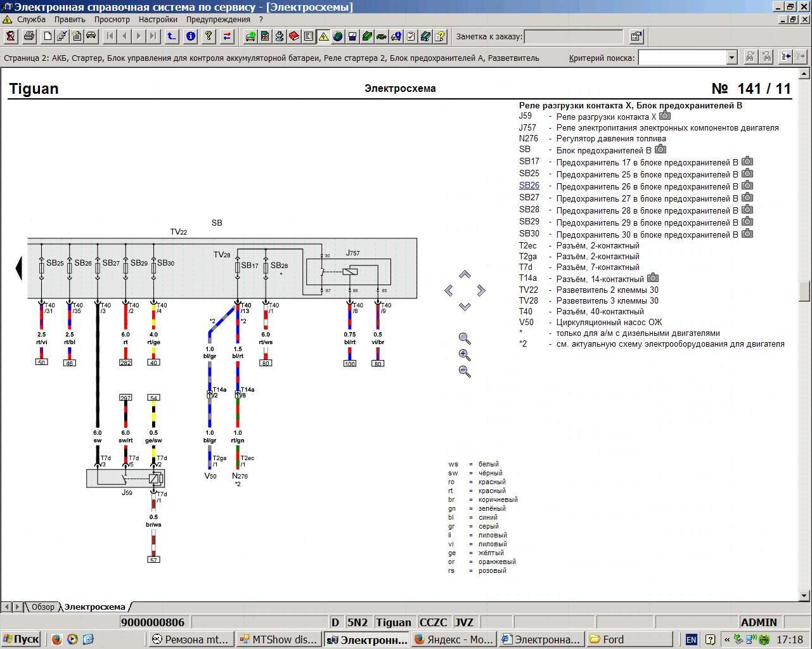812x649 pixels.
Task: Go to the next page arrow
Action: tap(139, 36)
